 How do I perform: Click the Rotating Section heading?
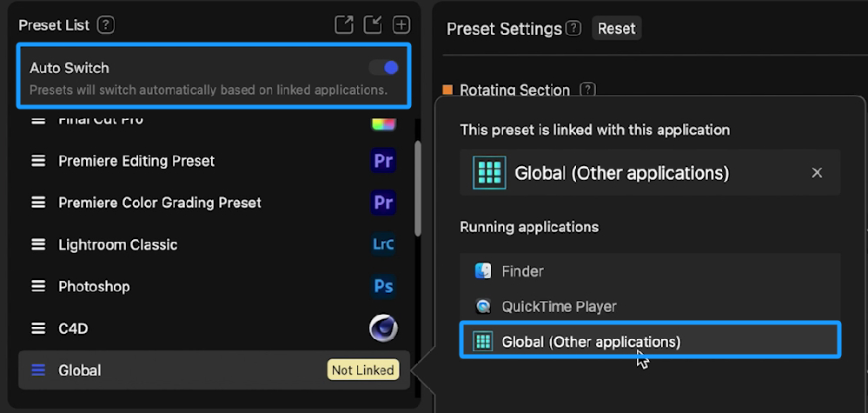tap(515, 90)
